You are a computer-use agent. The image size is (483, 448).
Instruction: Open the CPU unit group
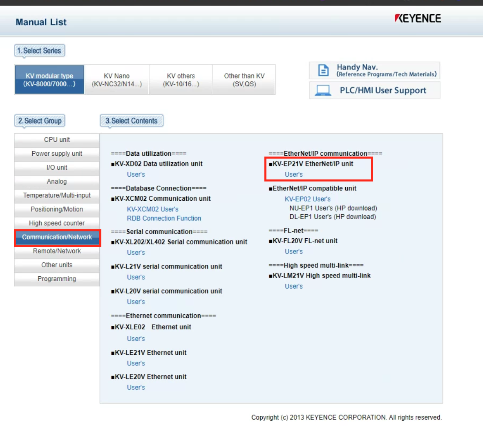pyautogui.click(x=57, y=140)
